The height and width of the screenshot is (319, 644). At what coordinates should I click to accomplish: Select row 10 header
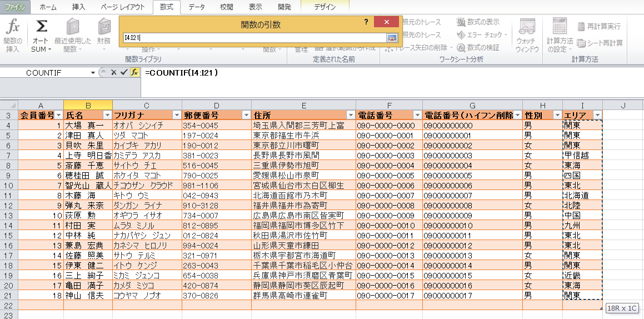(x=9, y=185)
